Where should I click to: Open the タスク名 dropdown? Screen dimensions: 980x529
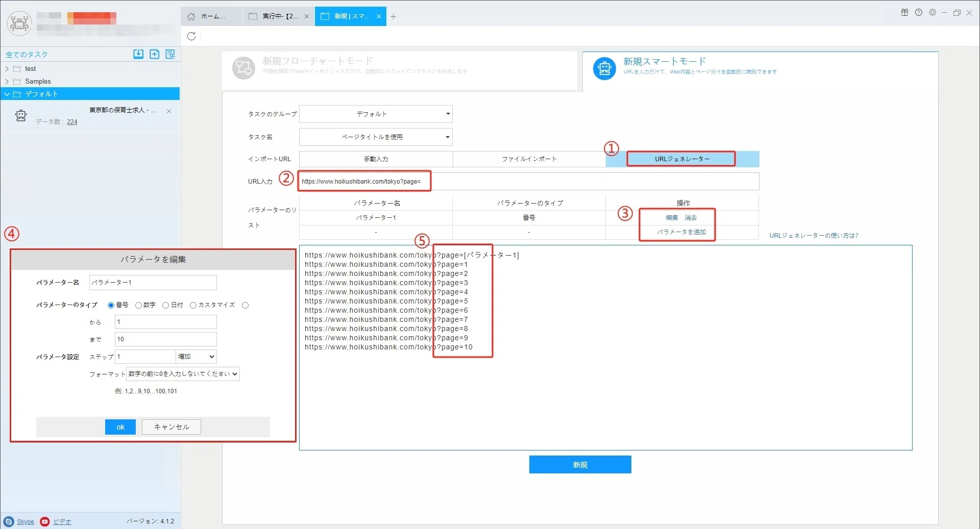pyautogui.click(x=376, y=137)
